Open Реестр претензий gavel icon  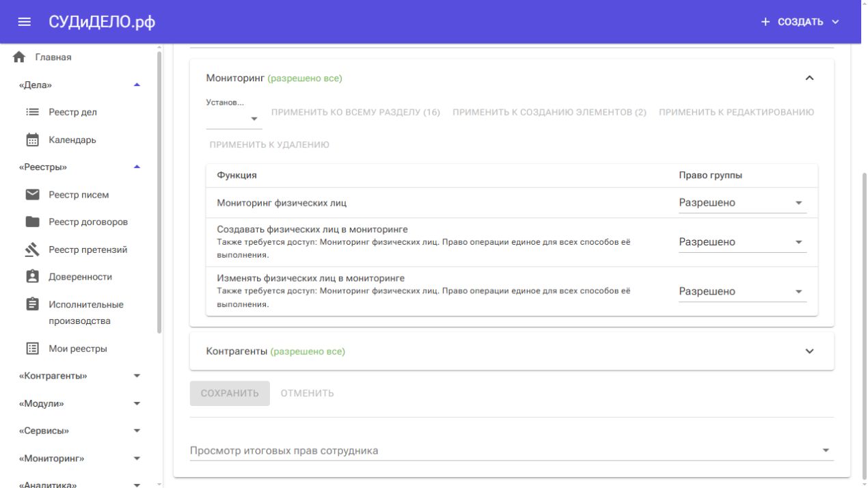coord(33,249)
